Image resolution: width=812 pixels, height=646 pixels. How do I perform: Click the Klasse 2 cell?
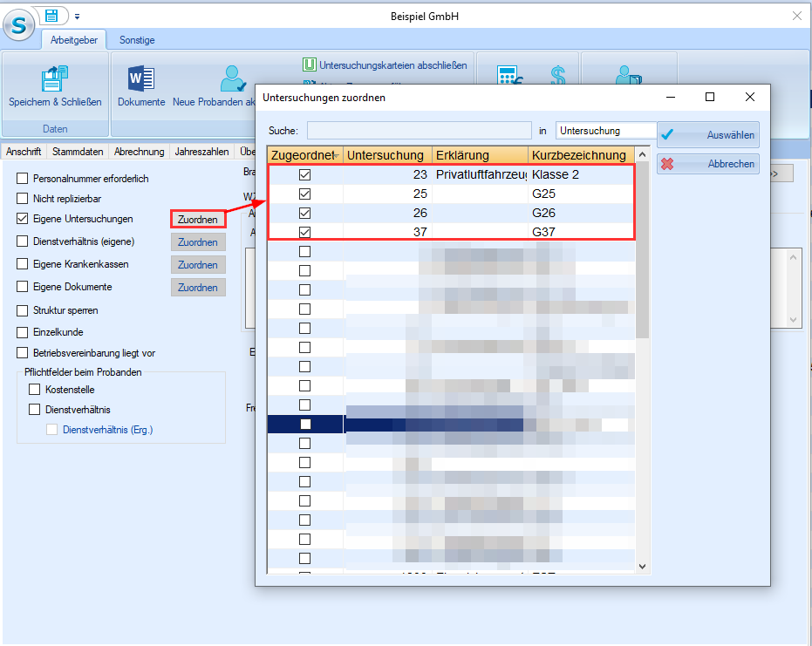[582, 175]
